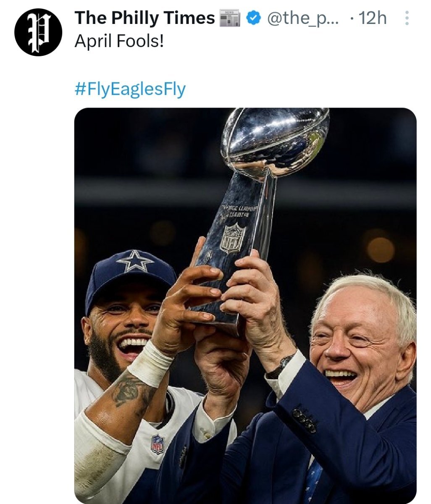Click the blue verified checkmark badge
The height and width of the screenshot is (504, 431).
pyautogui.click(x=253, y=18)
